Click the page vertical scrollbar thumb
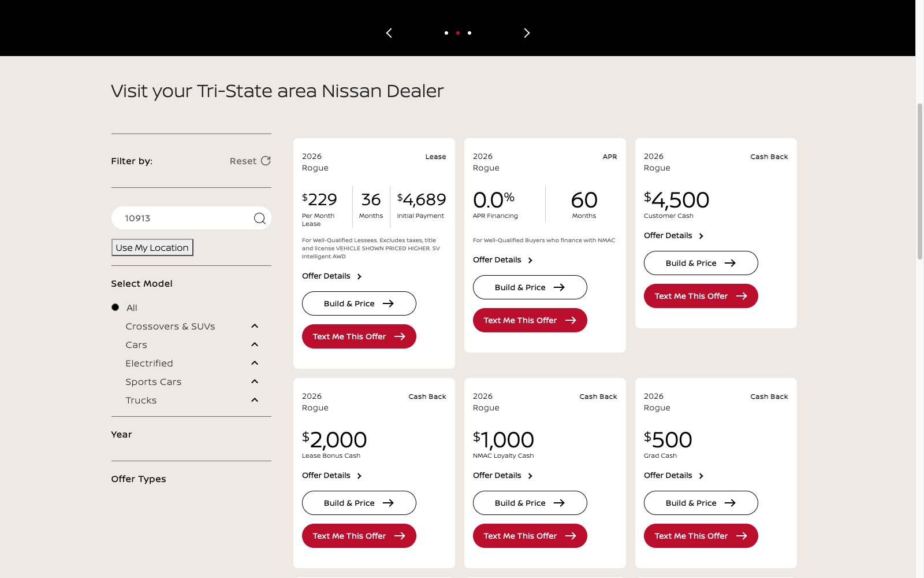Image resolution: width=924 pixels, height=578 pixels. (x=920, y=181)
